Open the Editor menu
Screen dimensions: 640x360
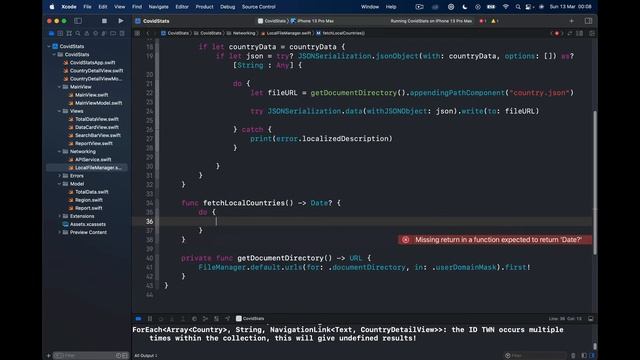coord(182,7)
